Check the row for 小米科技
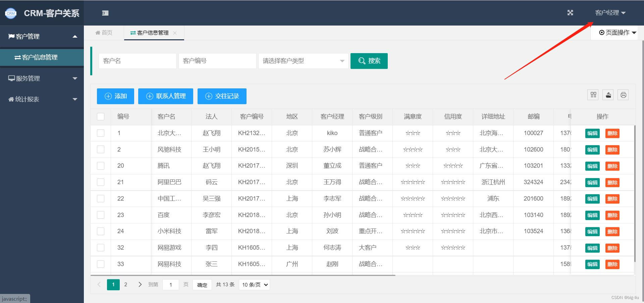Viewport: 644px width, 303px height. tap(101, 231)
